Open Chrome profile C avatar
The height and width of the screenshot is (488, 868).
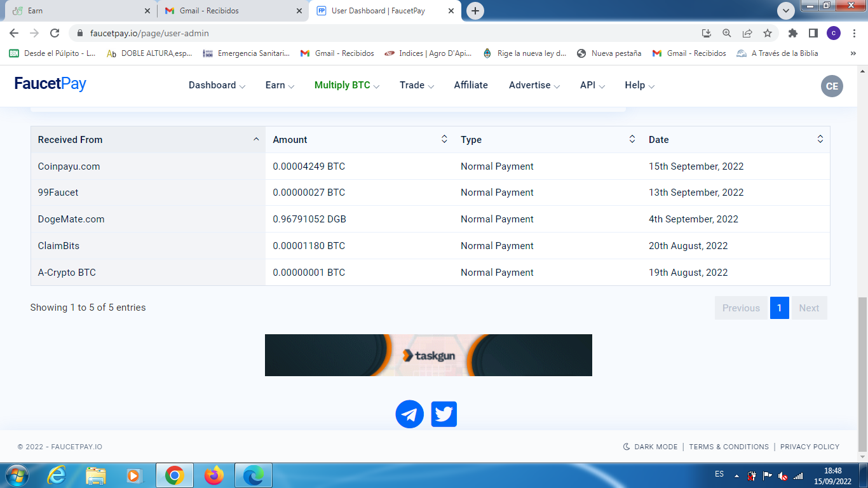834,33
